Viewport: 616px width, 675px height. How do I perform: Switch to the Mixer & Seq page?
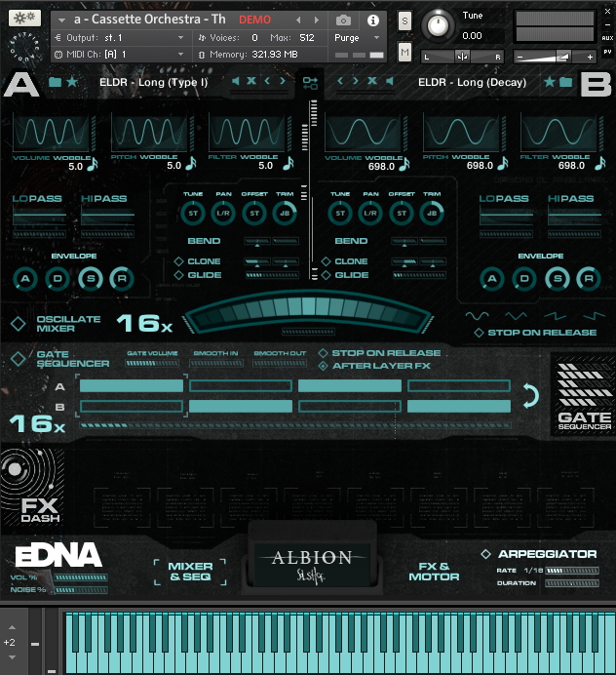(190, 572)
